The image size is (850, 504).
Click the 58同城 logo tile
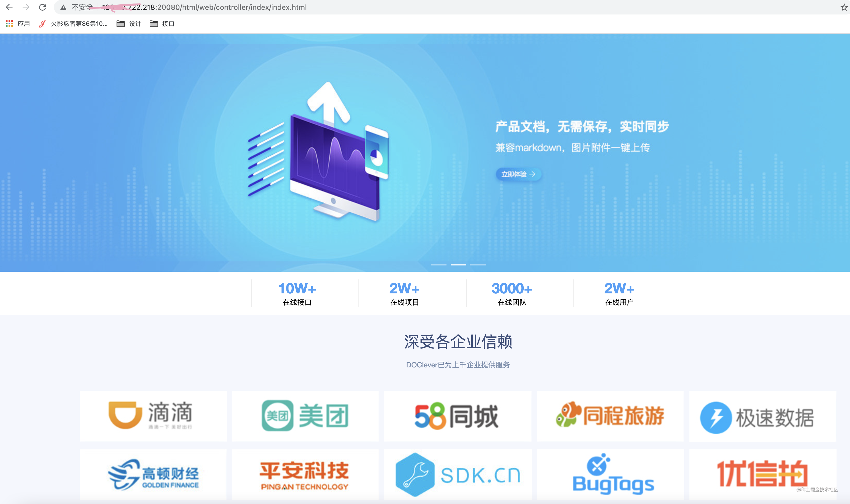[x=457, y=416]
